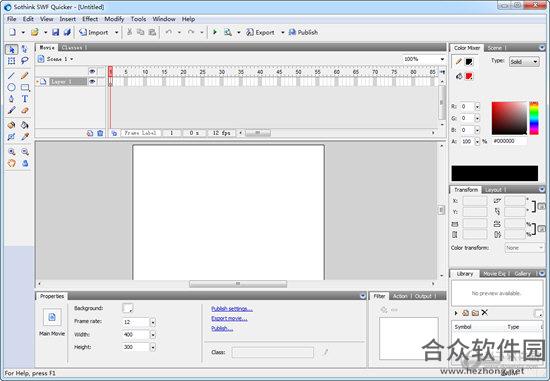
Task: Click the Preview magnifier toolbar icon
Action: click(228, 32)
